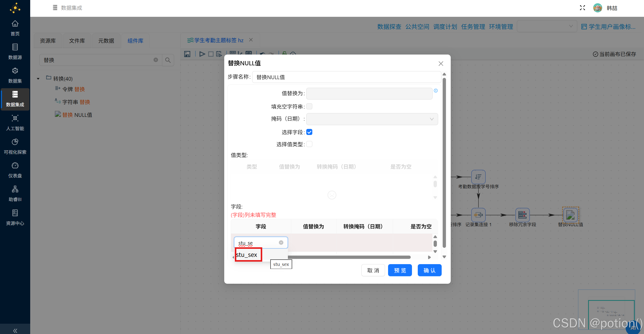Clear the stu_se field input

tap(281, 243)
